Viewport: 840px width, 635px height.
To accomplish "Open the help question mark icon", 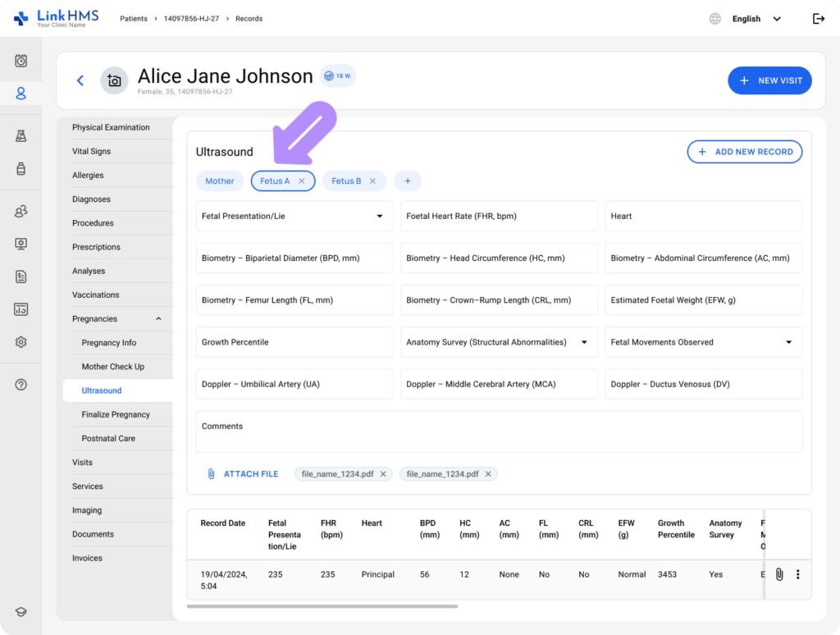I will pos(21,385).
